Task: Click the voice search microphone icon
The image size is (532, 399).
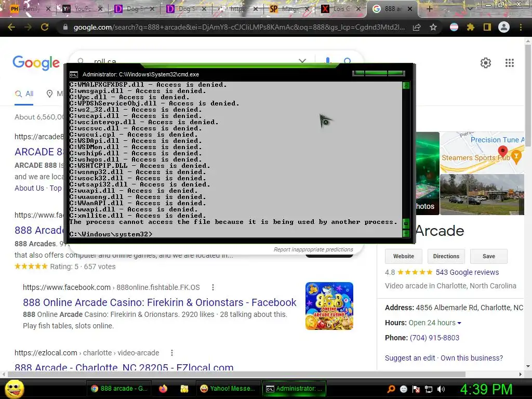Action: (327, 61)
